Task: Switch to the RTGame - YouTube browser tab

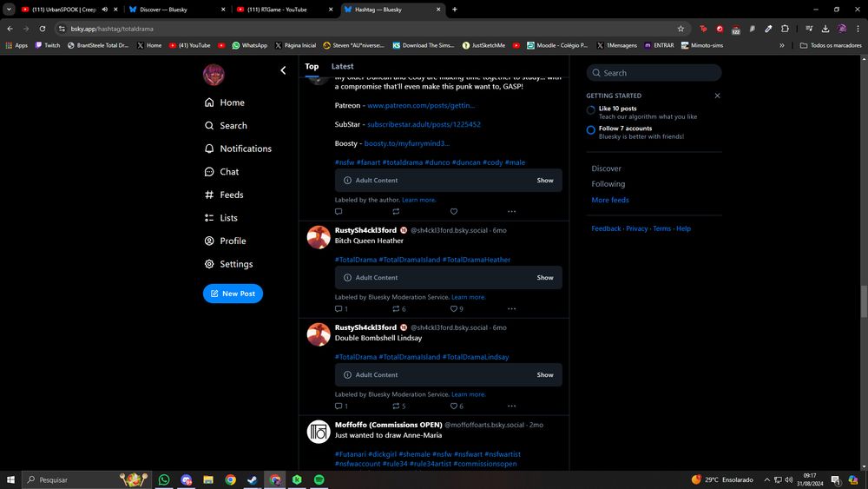Action: [285, 10]
